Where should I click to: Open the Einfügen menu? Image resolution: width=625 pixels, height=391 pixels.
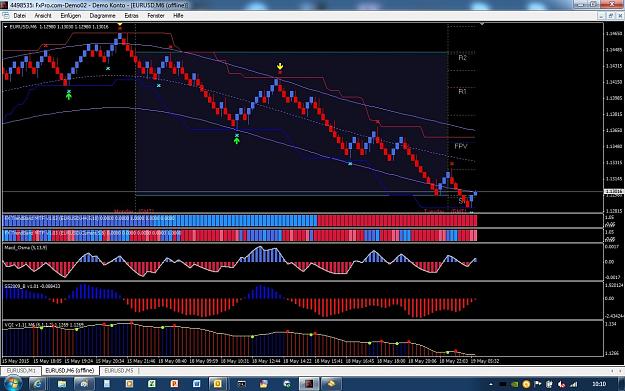pyautogui.click(x=71, y=16)
